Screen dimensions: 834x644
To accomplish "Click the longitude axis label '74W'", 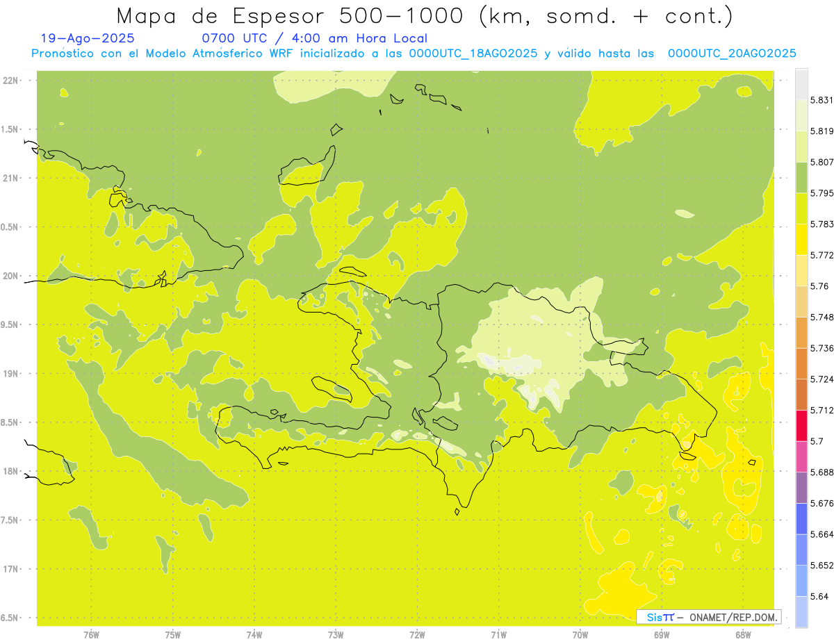I will [x=254, y=635].
